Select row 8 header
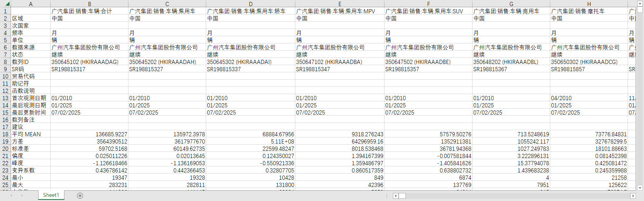Screen dimensions: 644x201 tap(5, 62)
